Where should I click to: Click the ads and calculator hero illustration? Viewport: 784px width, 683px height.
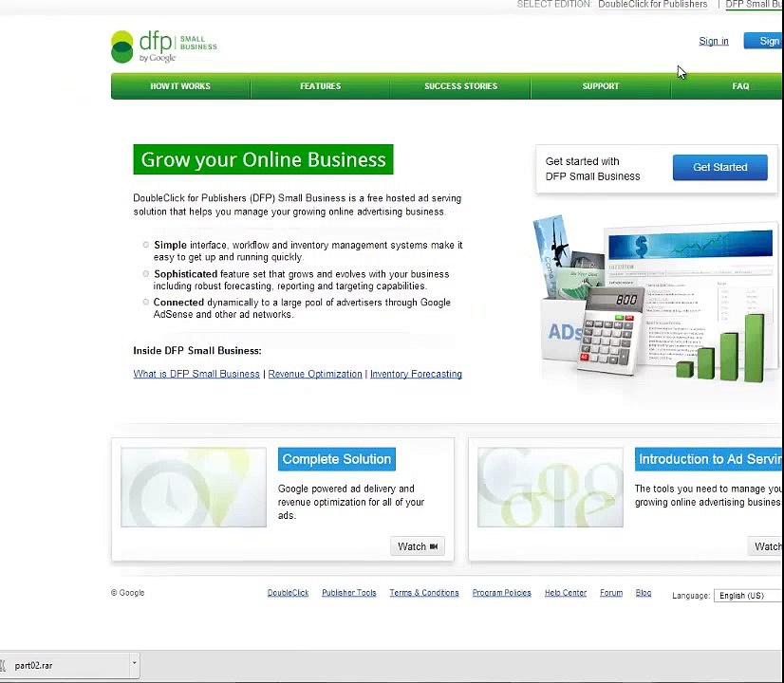click(x=655, y=300)
